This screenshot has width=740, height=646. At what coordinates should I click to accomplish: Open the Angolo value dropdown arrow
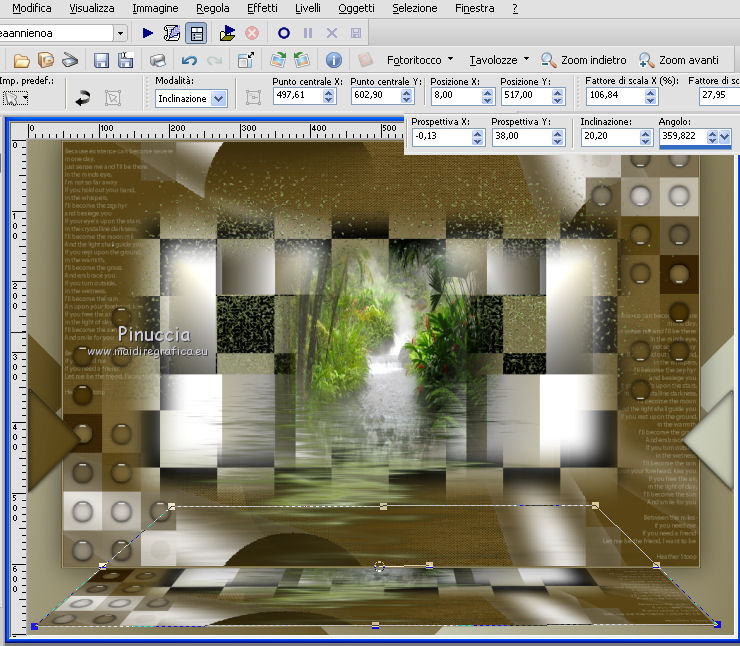(724, 137)
